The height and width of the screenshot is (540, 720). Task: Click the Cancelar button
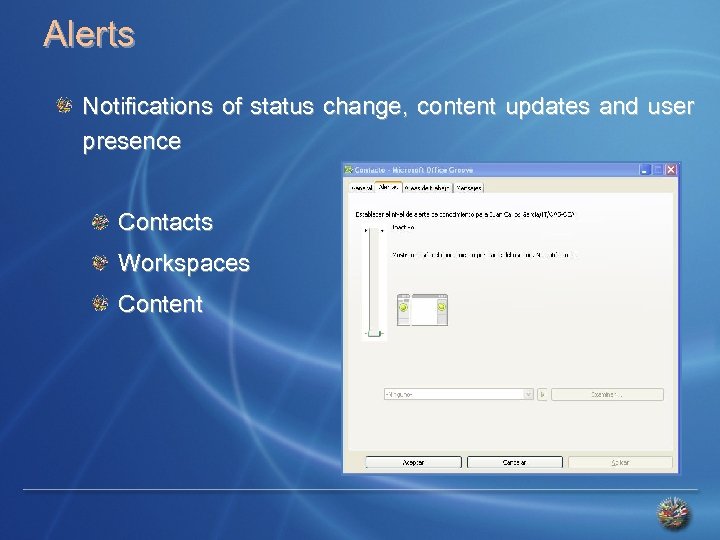point(514,462)
